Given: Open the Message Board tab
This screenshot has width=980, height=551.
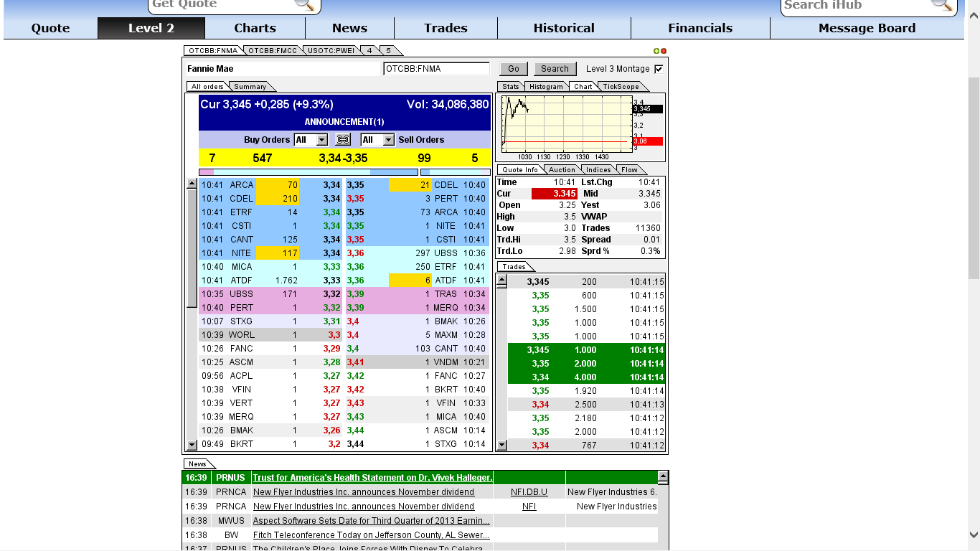Looking at the screenshot, I should point(867,28).
